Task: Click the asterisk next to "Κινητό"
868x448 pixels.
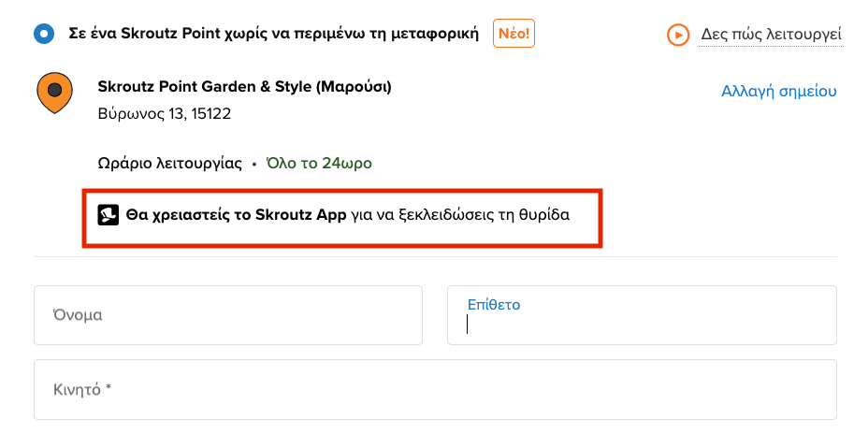Action: coord(108,388)
